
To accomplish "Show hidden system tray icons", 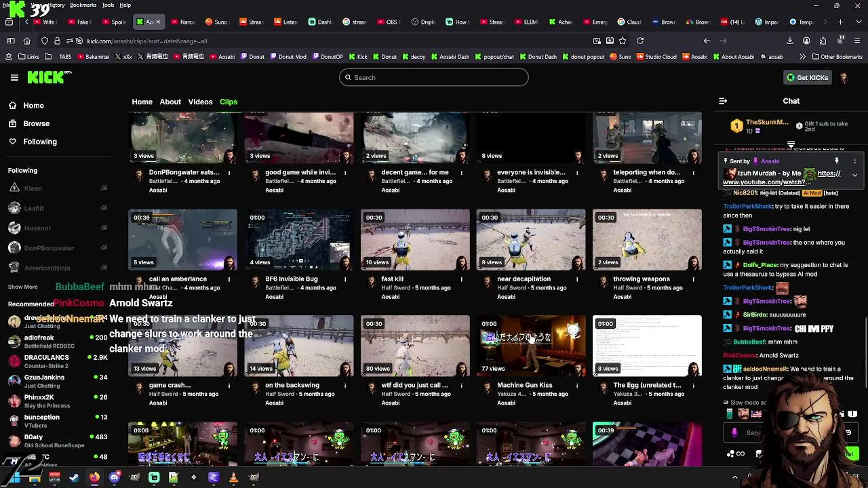I will click(x=734, y=477).
